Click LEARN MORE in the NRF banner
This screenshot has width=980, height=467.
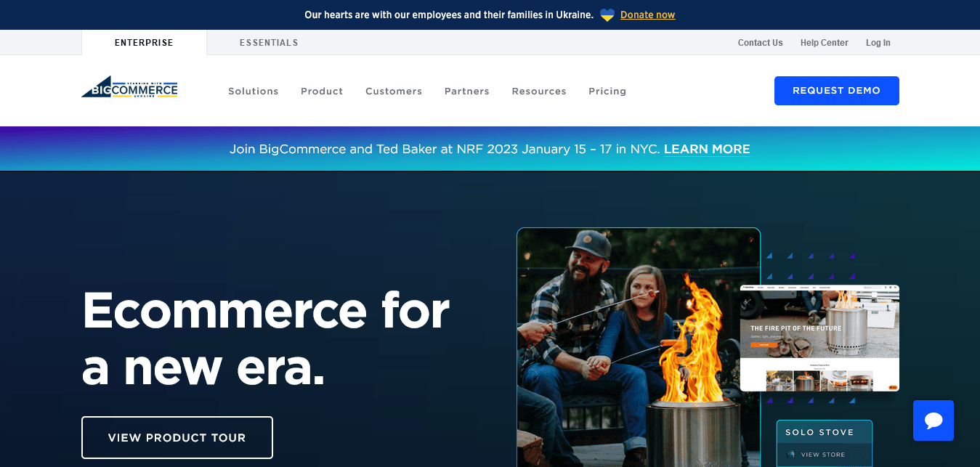[x=706, y=149]
